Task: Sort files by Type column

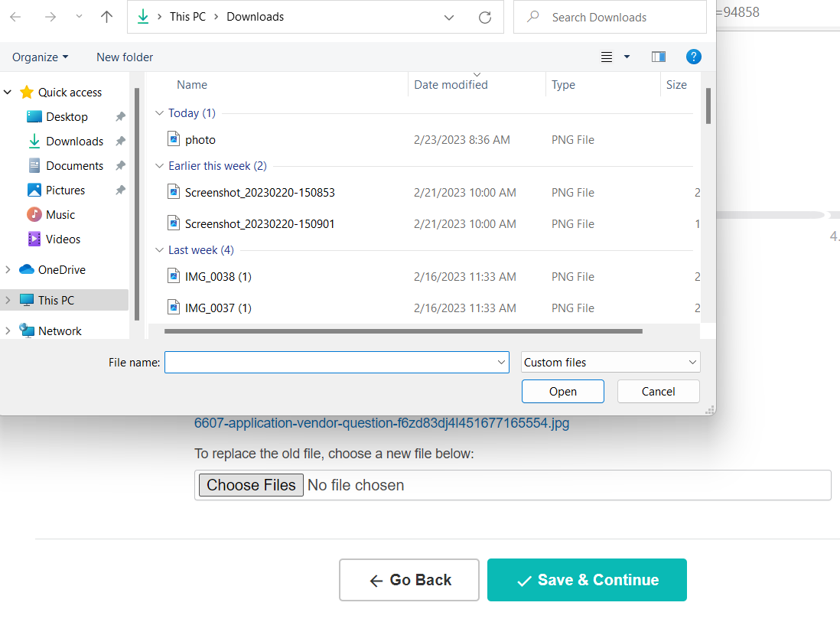Action: 563,85
